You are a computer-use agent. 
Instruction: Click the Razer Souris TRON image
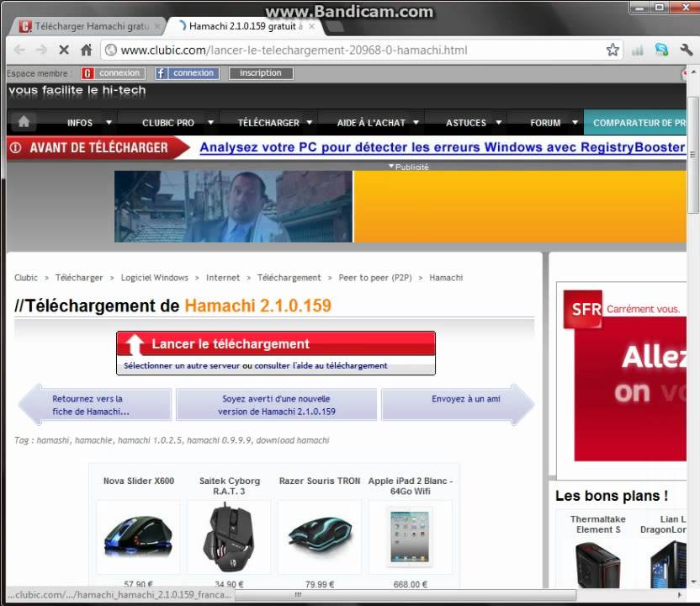[x=320, y=537]
